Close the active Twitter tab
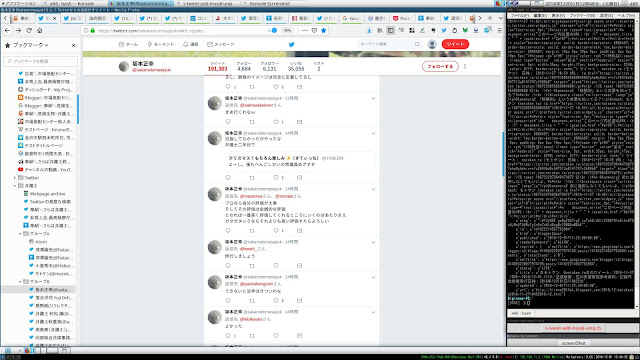 coord(54,18)
